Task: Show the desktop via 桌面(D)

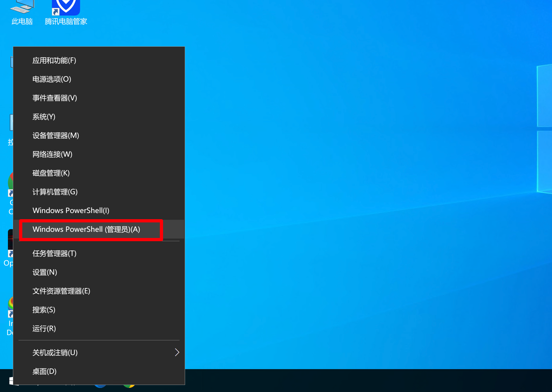Action: pos(99,371)
